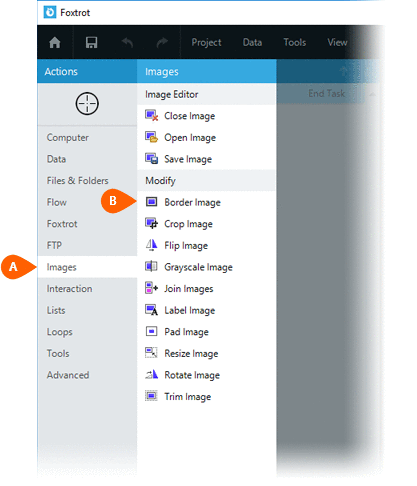Click the Pad Image action label
Viewport: 417px width, 486px height.
click(186, 332)
